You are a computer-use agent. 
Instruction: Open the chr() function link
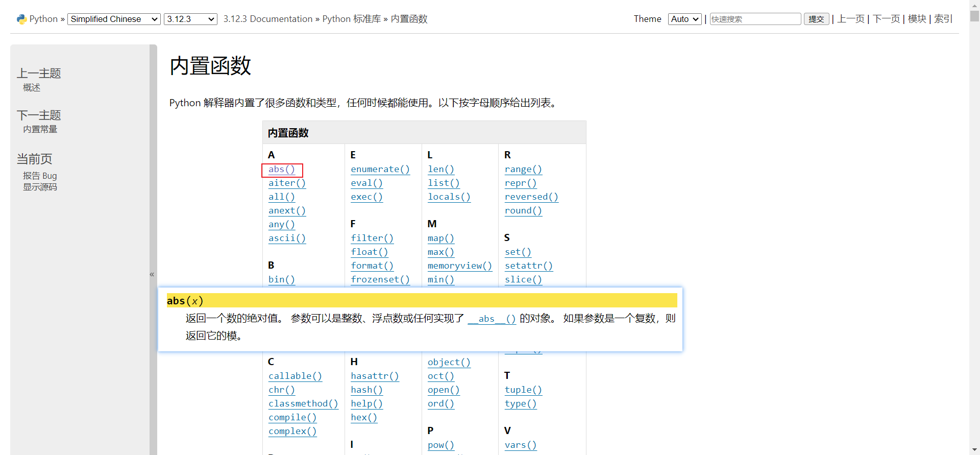282,390
